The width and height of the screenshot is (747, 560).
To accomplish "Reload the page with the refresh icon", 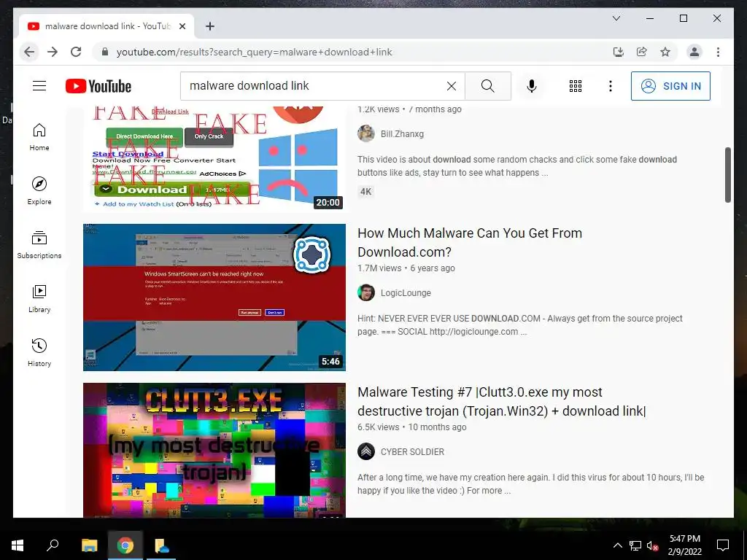I will point(76,52).
